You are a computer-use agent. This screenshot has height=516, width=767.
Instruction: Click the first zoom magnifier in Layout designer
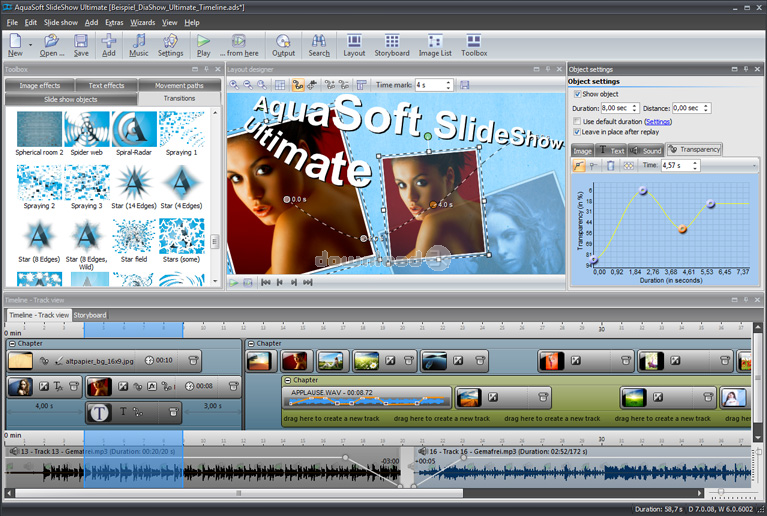tap(235, 85)
